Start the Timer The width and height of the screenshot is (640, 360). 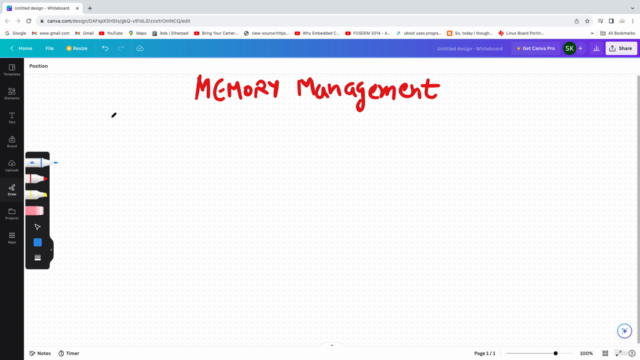pyautogui.click(x=69, y=353)
